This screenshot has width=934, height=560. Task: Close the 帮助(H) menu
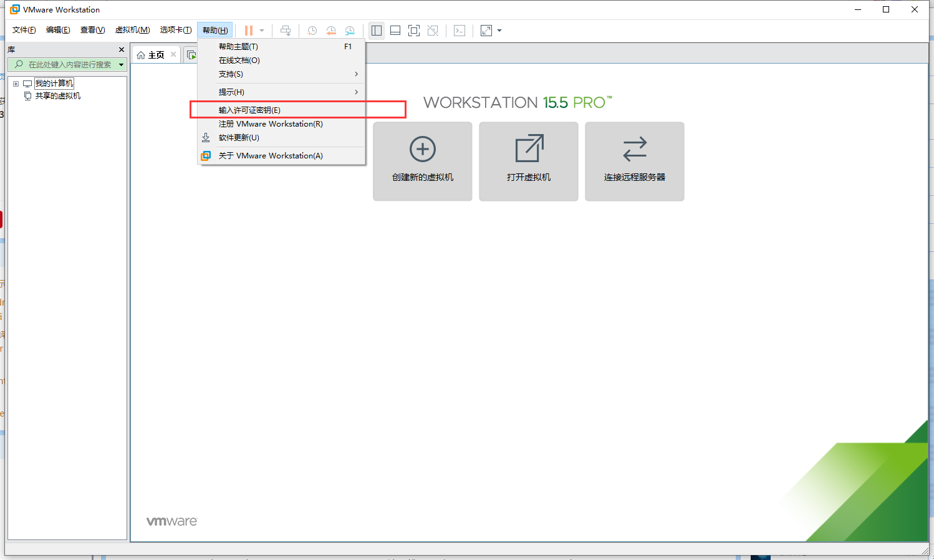(215, 30)
